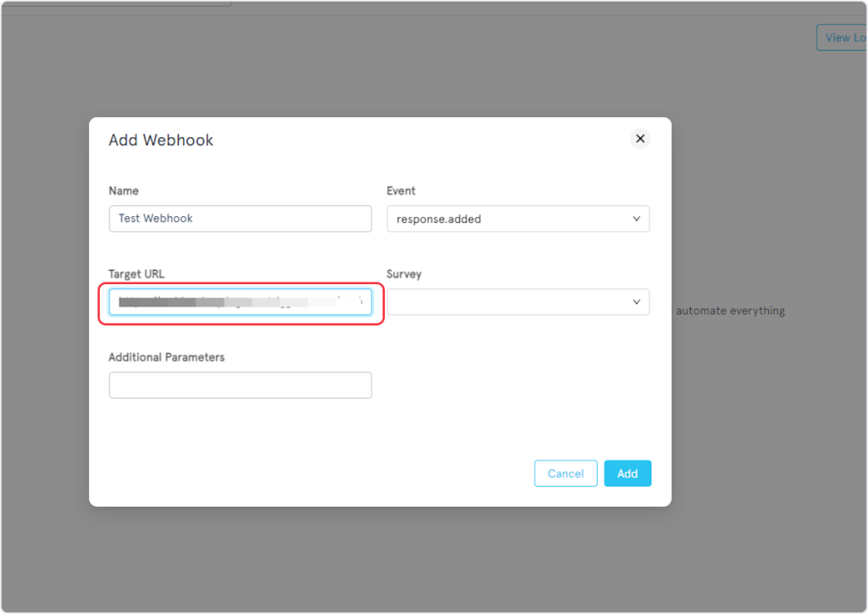The height and width of the screenshot is (614, 868).
Task: Click the chevron arrow in Survey dropdown
Action: click(x=637, y=302)
